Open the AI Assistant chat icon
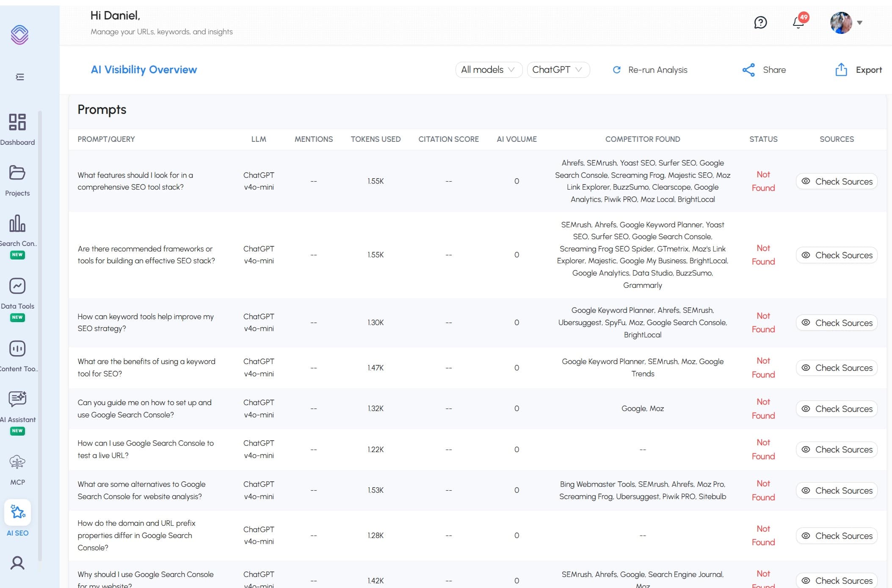 [17, 399]
